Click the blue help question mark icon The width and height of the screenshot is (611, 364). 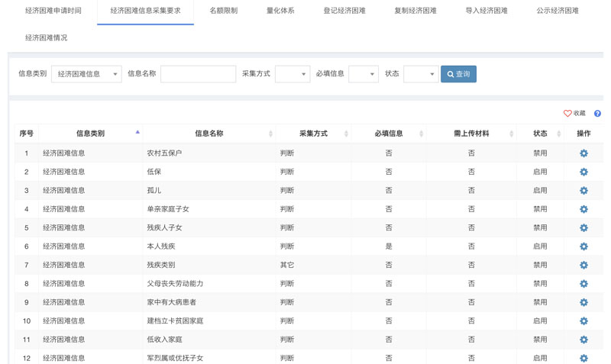pyautogui.click(x=597, y=114)
